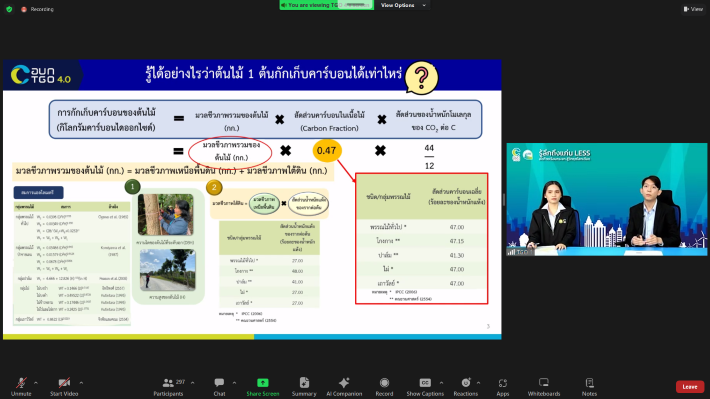
Task: Change layout with the View button
Action: [693, 9]
